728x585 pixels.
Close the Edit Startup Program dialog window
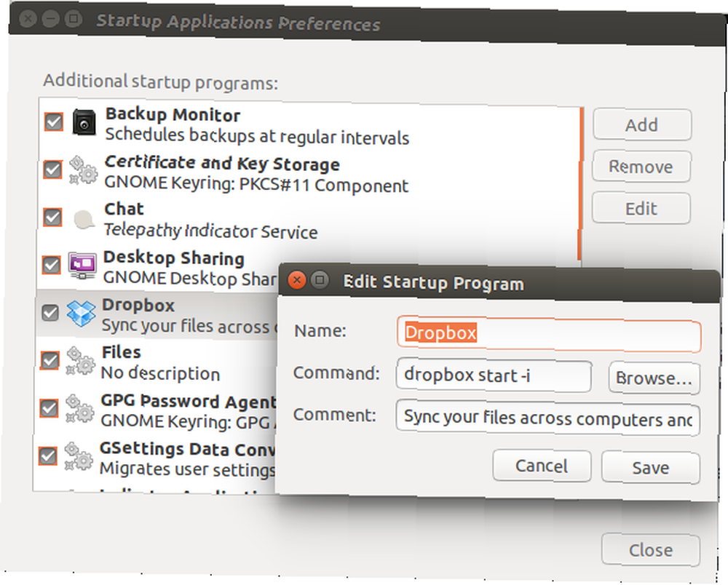[x=297, y=279]
